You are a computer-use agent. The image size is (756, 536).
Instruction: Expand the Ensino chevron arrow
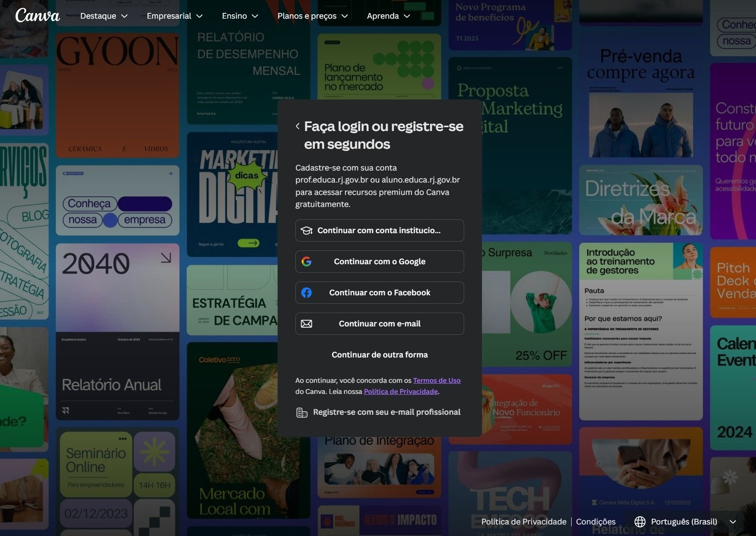(255, 16)
